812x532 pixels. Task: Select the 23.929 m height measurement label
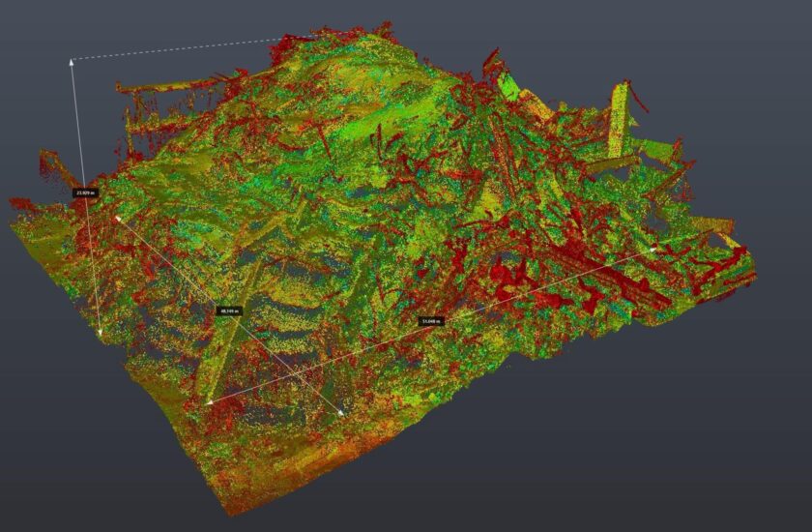[85, 192]
